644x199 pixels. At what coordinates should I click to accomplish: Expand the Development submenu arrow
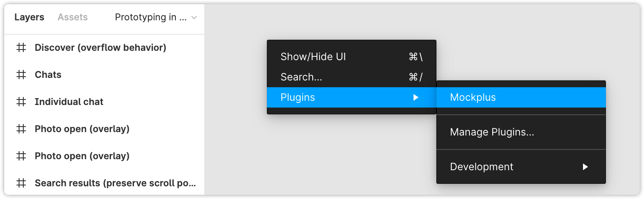(585, 167)
